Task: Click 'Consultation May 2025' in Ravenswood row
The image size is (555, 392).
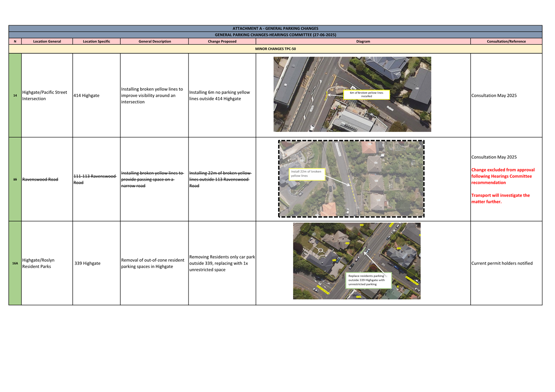Action: (x=494, y=157)
